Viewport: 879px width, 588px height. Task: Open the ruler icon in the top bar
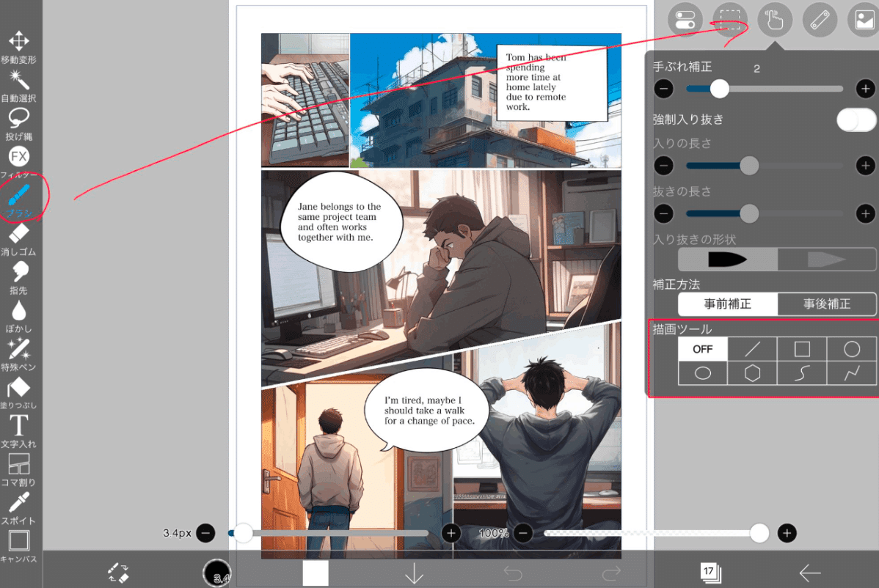click(x=820, y=20)
